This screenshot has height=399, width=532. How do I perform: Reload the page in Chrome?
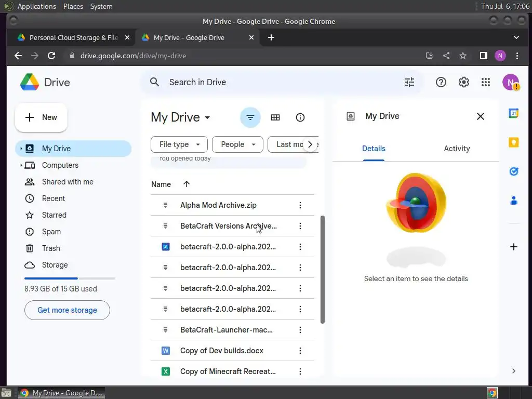click(x=51, y=56)
